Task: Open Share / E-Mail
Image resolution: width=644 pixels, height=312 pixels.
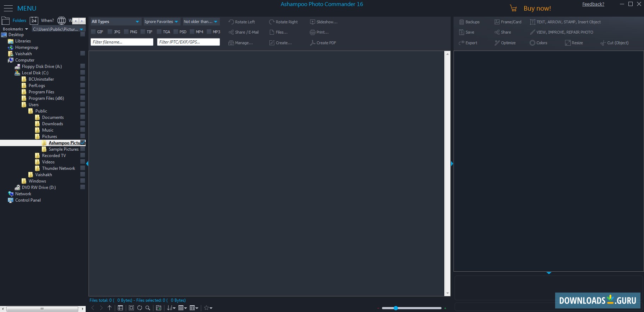Action: pos(244,32)
